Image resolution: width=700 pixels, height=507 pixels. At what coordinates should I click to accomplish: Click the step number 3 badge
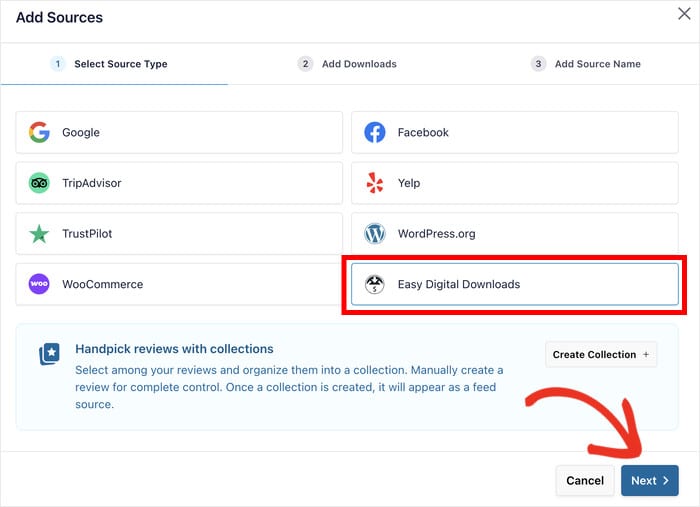(538, 64)
